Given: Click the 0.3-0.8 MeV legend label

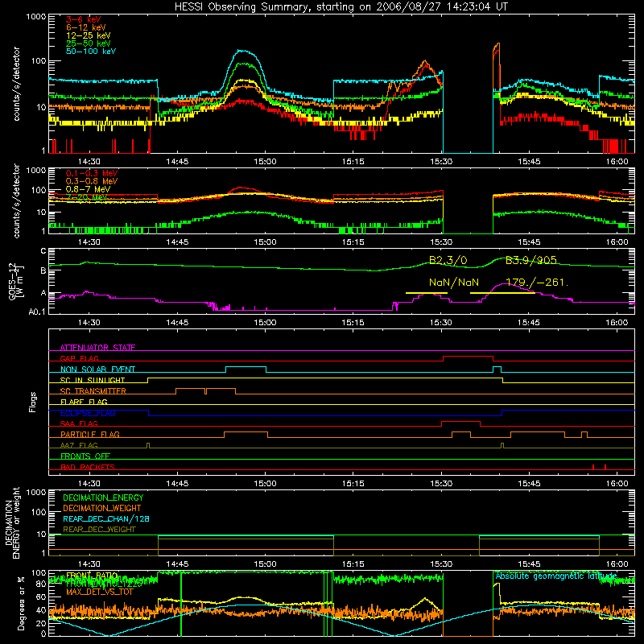Looking at the screenshot, I should [x=91, y=181].
